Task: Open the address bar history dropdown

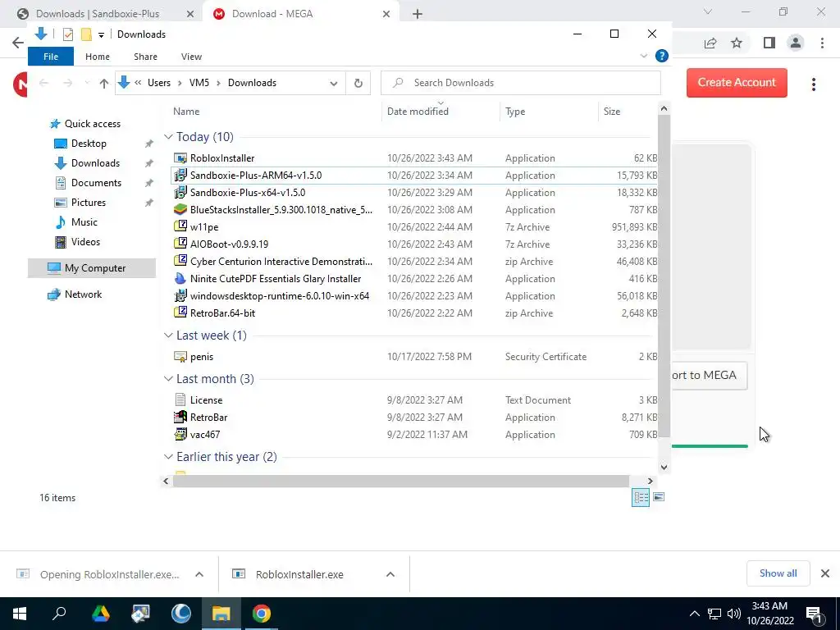Action: click(x=333, y=83)
